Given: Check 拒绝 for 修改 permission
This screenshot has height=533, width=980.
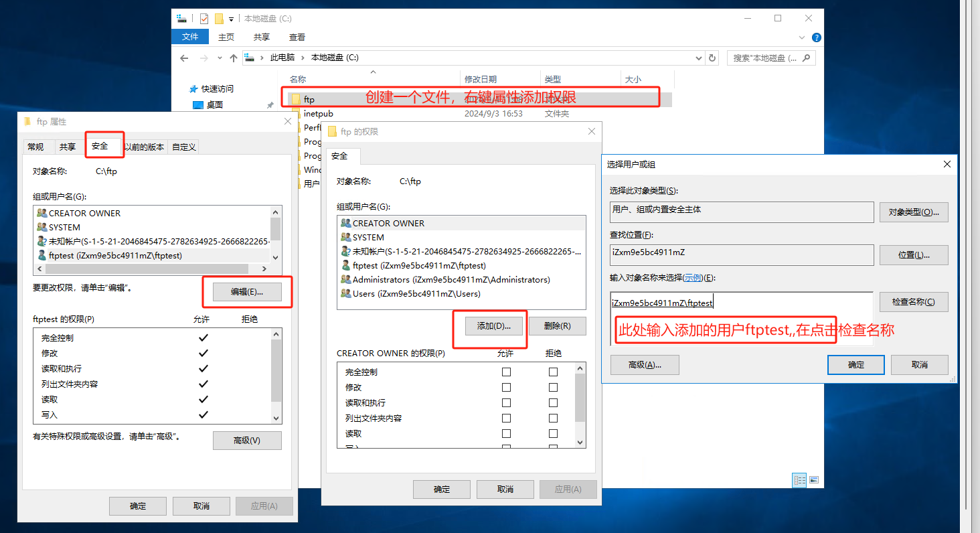Looking at the screenshot, I should tap(553, 387).
